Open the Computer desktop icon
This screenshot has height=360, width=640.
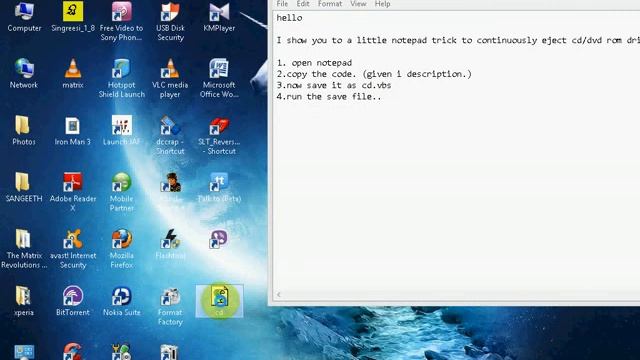[24, 17]
